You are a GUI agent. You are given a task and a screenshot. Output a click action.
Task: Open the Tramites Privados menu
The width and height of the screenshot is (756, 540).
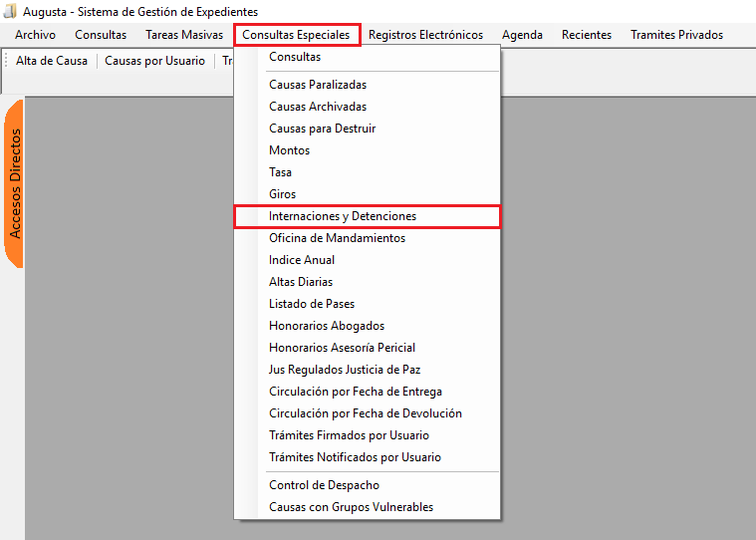676,35
